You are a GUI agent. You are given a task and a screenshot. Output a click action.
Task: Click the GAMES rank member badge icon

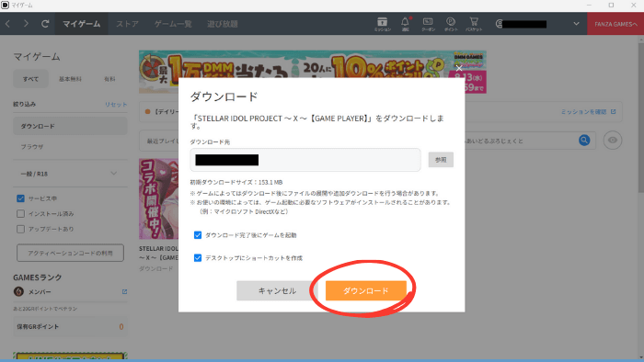[x=18, y=291]
